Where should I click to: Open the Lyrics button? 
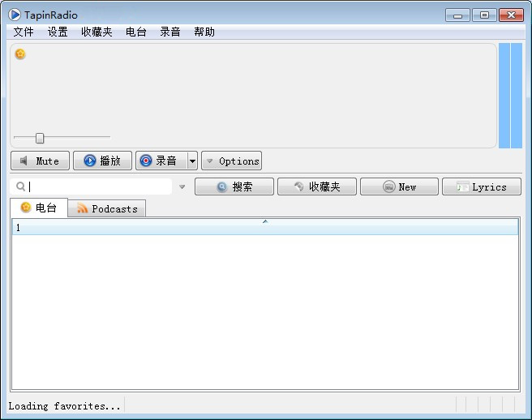coord(482,186)
